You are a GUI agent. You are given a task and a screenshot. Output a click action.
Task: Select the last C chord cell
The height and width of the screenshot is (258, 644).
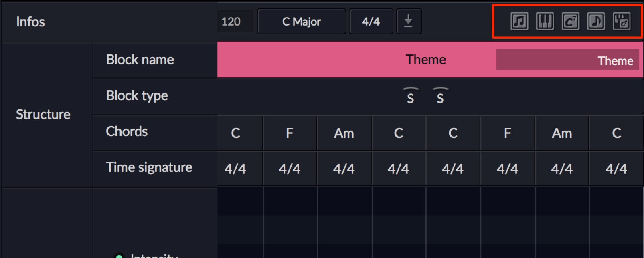616,133
